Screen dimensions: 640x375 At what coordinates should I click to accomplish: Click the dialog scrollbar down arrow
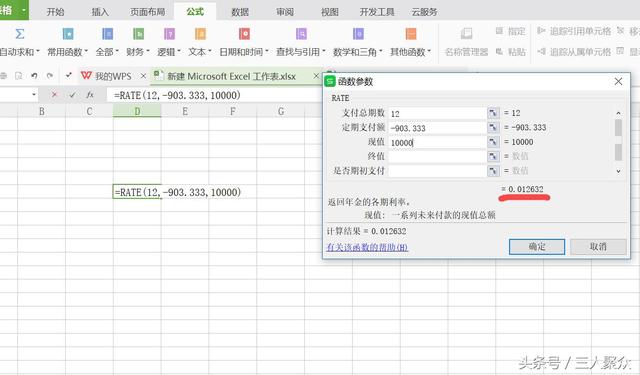(x=618, y=171)
